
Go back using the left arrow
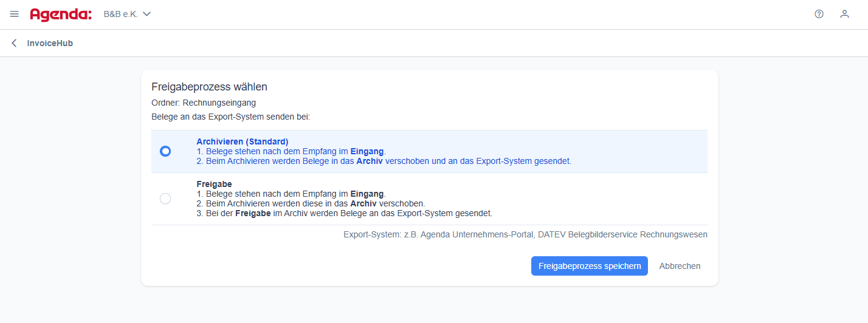(14, 43)
